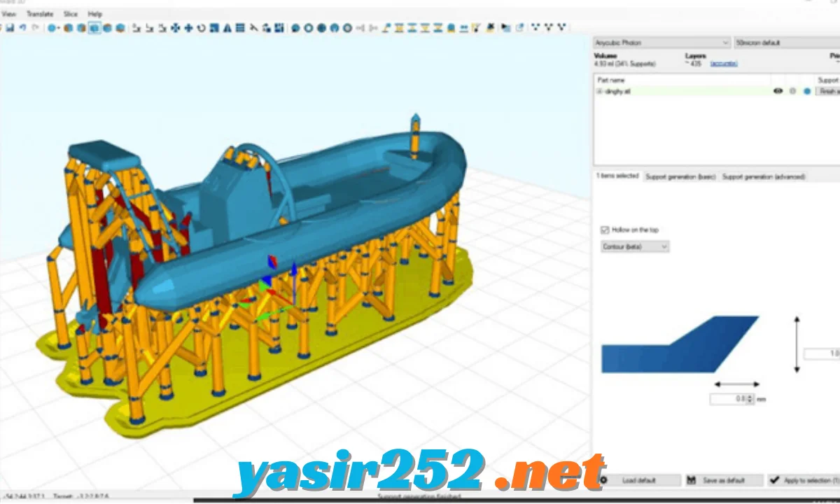Open the 50micron default profile dropdown
Viewport: 840px width, 504px height.
(x=787, y=43)
